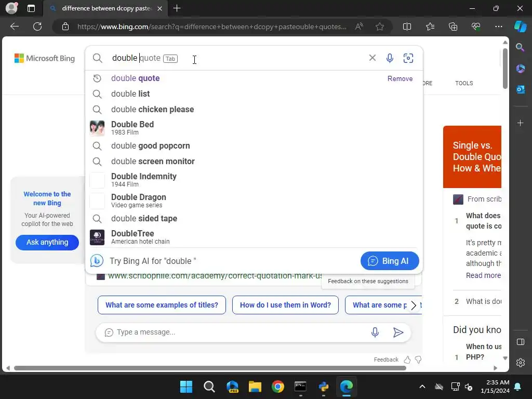This screenshot has width=532, height=399.
Task: Send chat message with arrow icon
Action: tap(398, 332)
